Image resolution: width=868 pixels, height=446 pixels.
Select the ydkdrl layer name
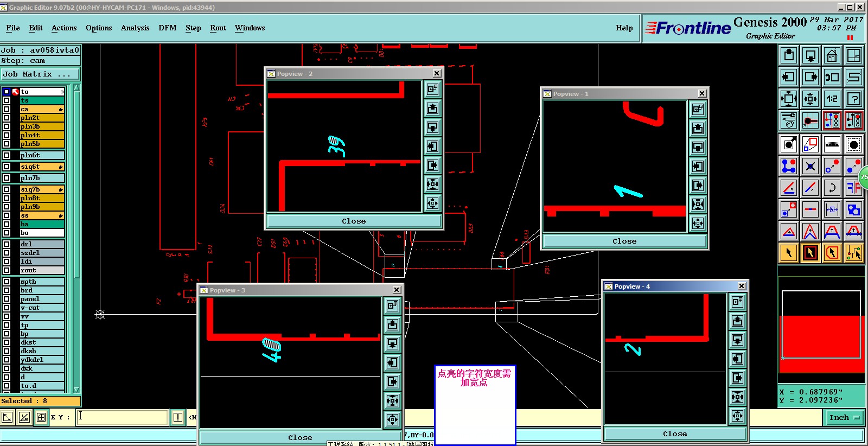pyautogui.click(x=42, y=360)
